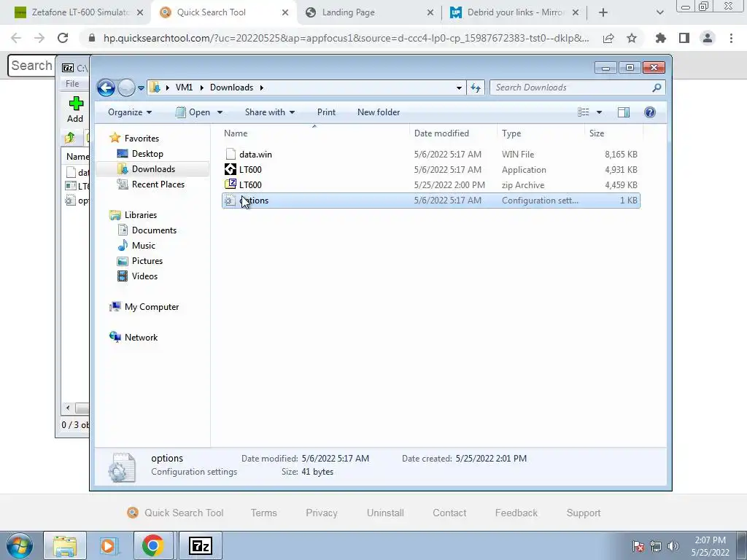Click the magnifier icon in Search Downloads

[x=657, y=87]
